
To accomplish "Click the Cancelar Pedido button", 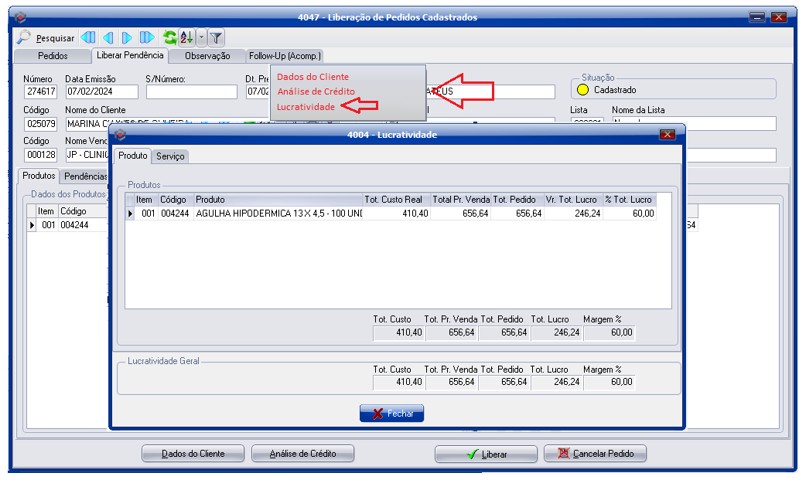I will coord(595,454).
